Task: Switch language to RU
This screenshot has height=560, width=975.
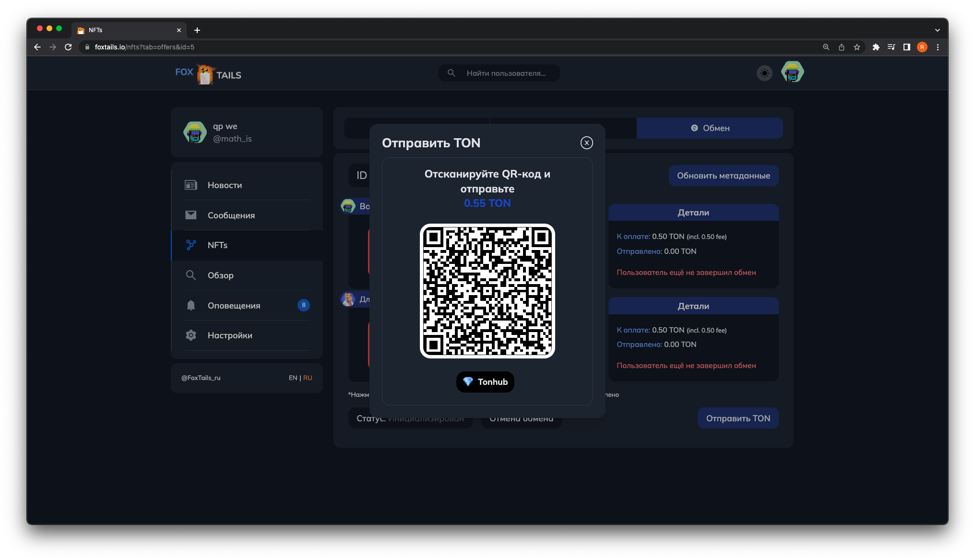Action: tap(308, 378)
